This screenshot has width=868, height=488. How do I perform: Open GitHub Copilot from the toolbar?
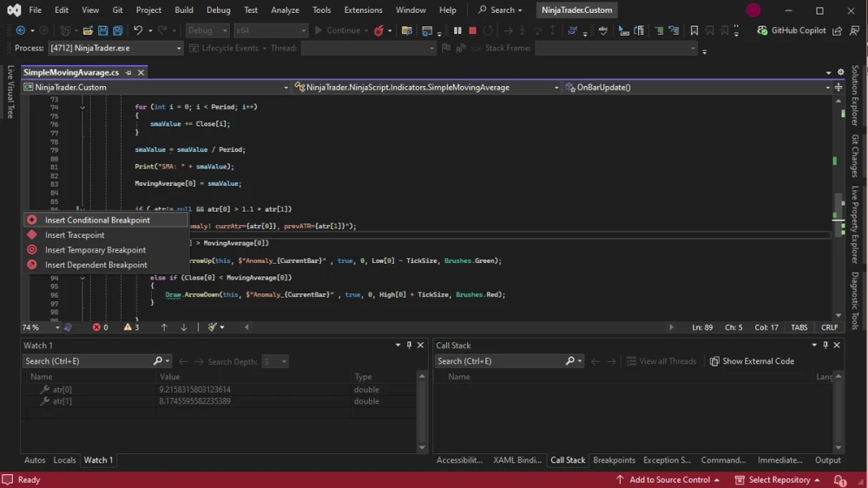pos(791,30)
